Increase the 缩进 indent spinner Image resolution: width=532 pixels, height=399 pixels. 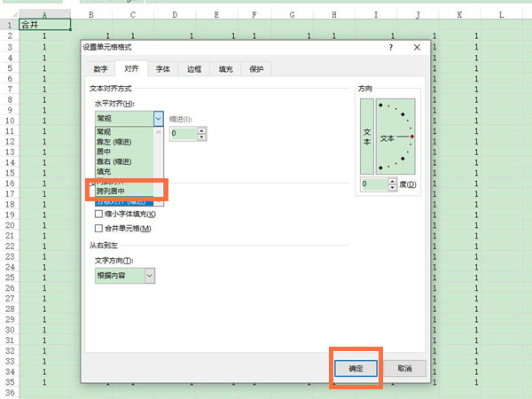pyautogui.click(x=202, y=130)
